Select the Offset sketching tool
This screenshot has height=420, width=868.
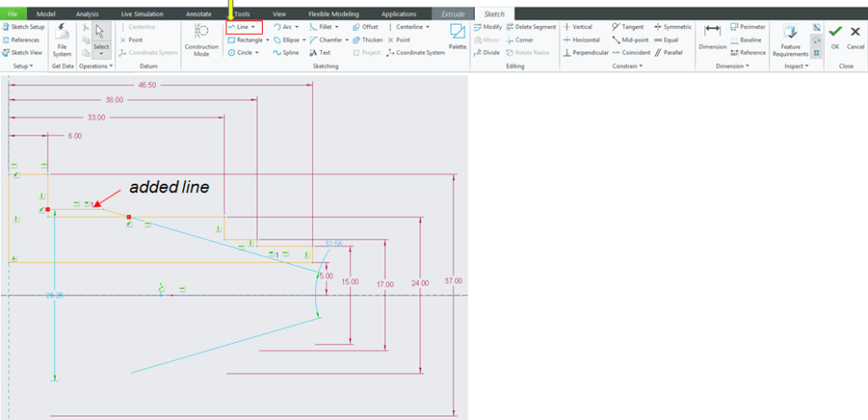pyautogui.click(x=365, y=27)
